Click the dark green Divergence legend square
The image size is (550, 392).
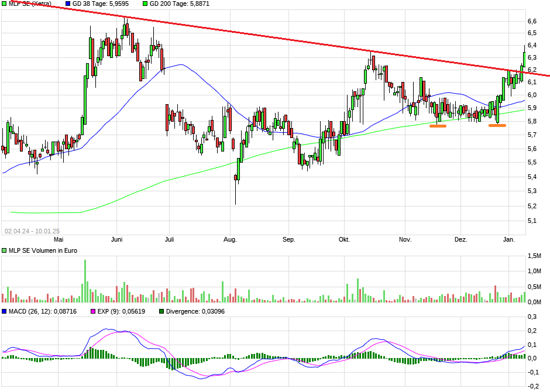click(x=161, y=311)
